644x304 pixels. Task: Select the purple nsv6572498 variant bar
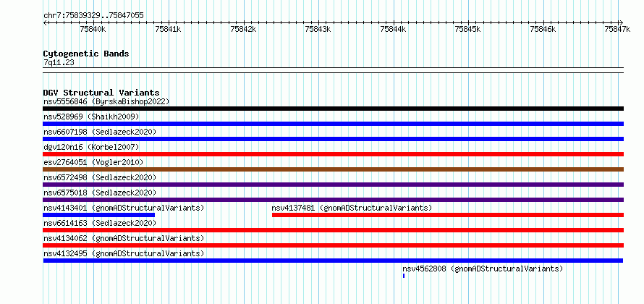(333, 185)
